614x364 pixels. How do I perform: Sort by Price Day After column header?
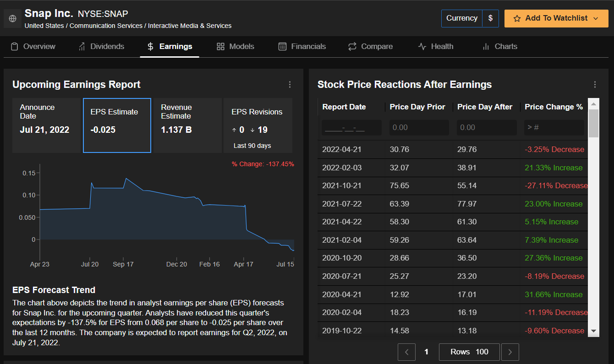(x=485, y=107)
